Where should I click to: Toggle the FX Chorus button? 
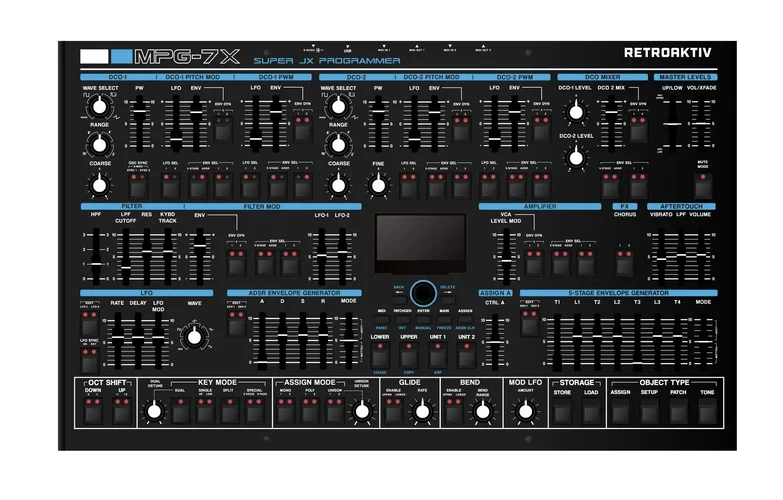[624, 262]
